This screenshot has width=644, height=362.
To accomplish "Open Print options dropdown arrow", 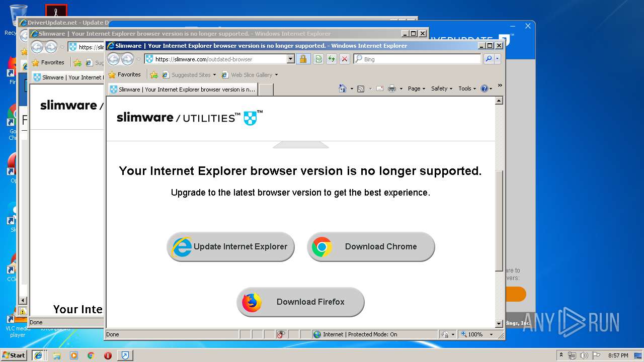I will [401, 89].
